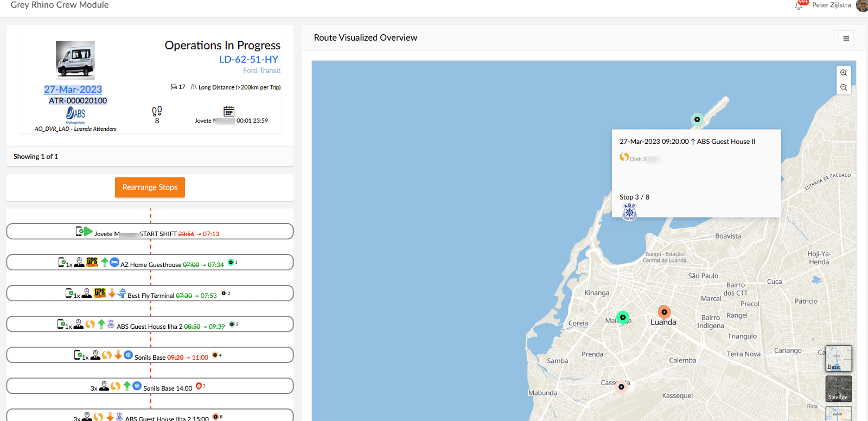Select the Best Fly Terminal stop row
868x421 pixels.
pyautogui.click(x=150, y=294)
